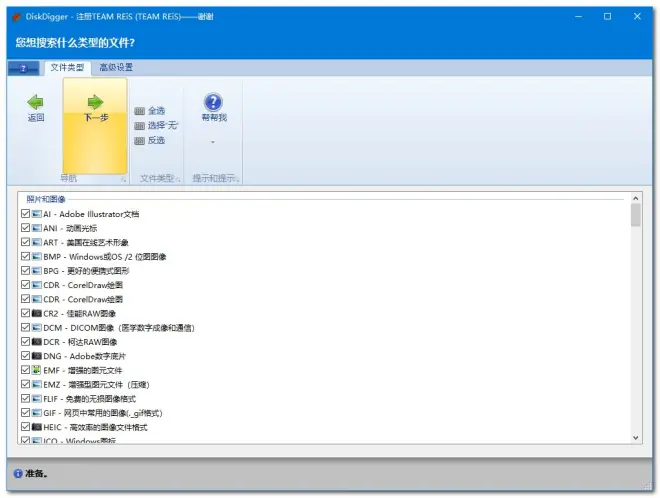Click the CR2 Canon RAW camera icon
660x498 pixels.
click(x=37, y=313)
